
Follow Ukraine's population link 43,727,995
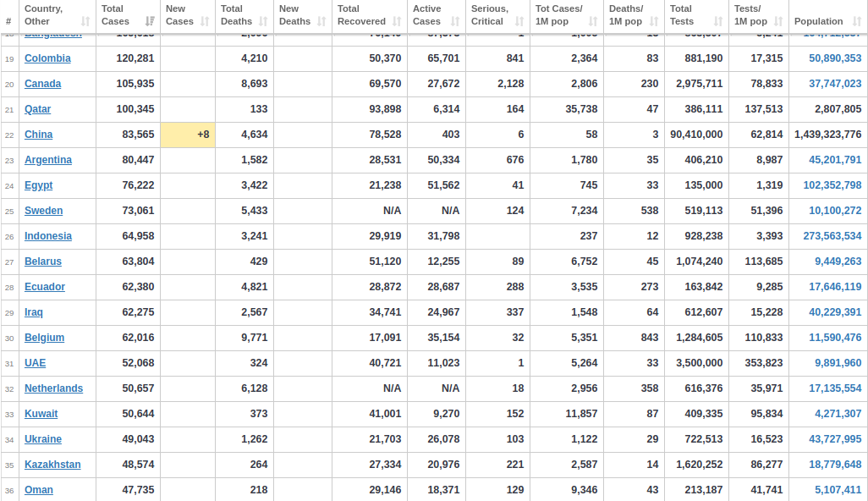coord(835,439)
